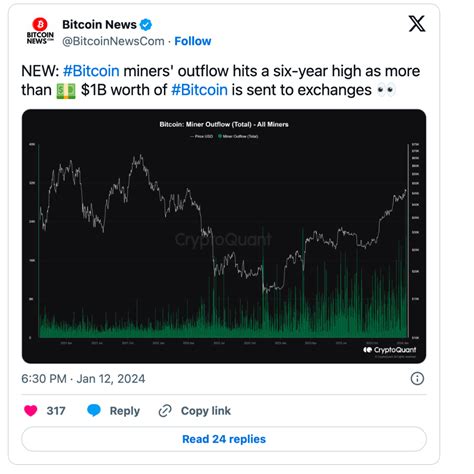The image size is (474, 474).
Task: Click the reply speech bubble icon
Action: tap(94, 410)
